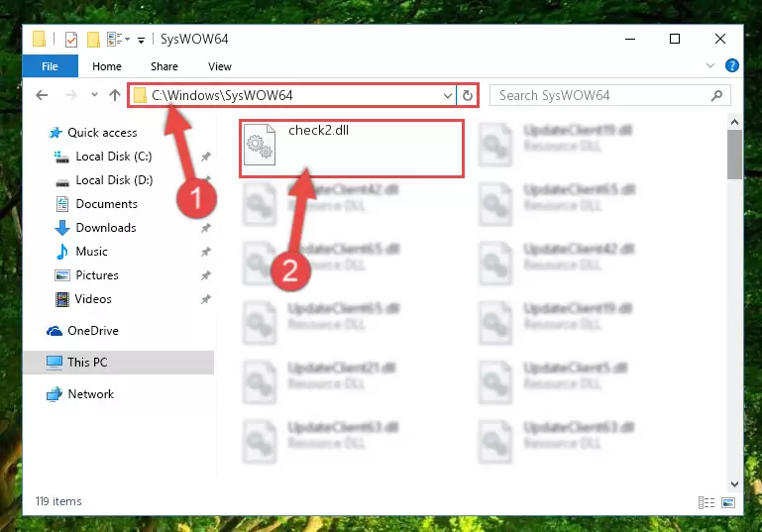Click the pin icon beside Pictures
The height and width of the screenshot is (532, 762).
click(206, 275)
